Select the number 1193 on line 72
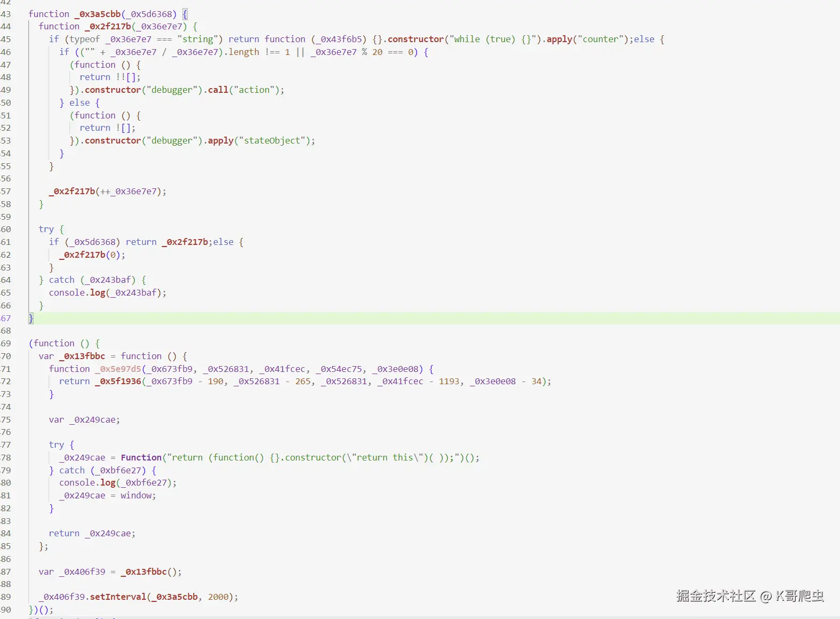 point(449,381)
